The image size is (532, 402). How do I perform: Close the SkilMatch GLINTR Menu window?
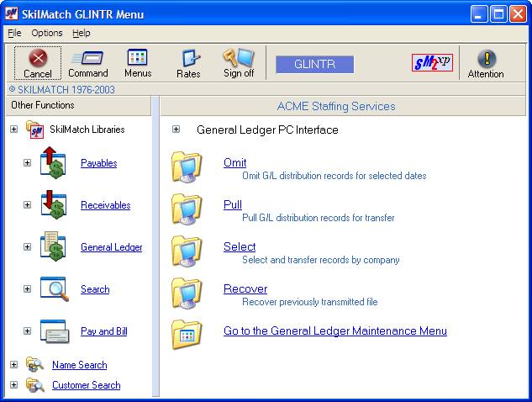pos(518,14)
